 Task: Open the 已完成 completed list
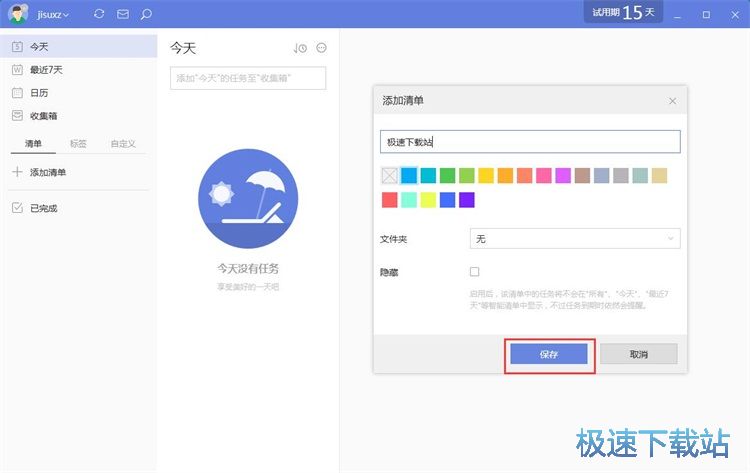click(43, 208)
